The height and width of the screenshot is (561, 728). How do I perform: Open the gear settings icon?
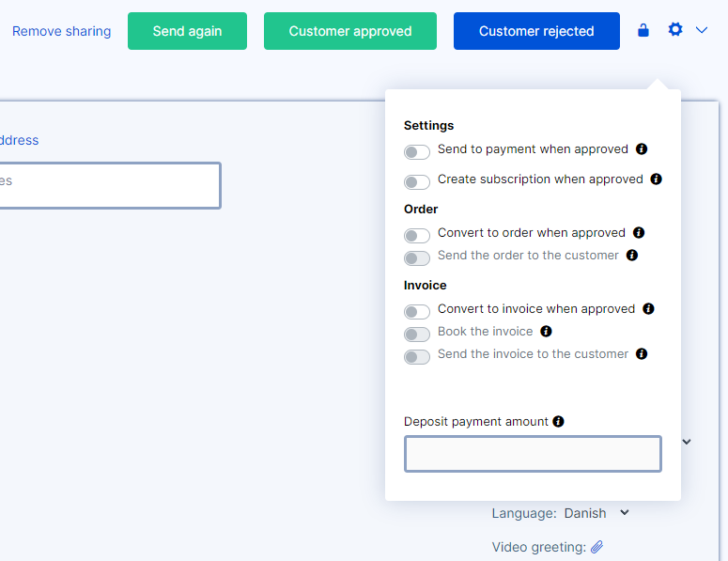[x=675, y=30]
